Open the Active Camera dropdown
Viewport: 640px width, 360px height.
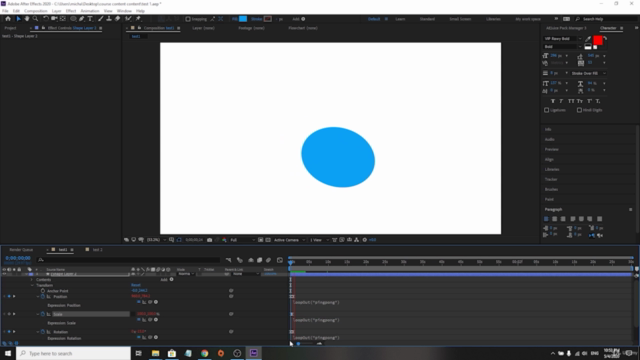tap(289, 240)
